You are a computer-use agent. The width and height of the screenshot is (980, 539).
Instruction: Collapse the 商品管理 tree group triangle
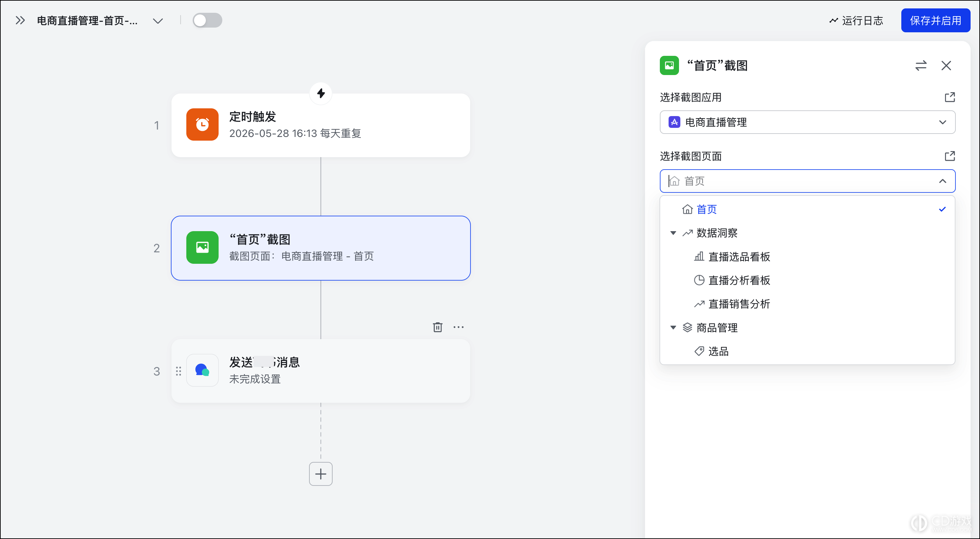(x=673, y=328)
